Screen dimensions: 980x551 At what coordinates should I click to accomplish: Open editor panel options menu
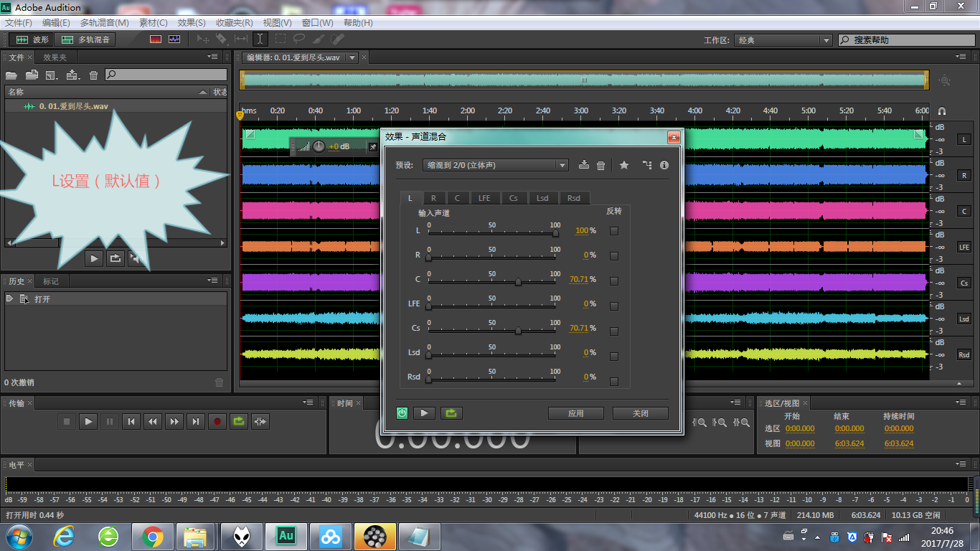[x=961, y=57]
